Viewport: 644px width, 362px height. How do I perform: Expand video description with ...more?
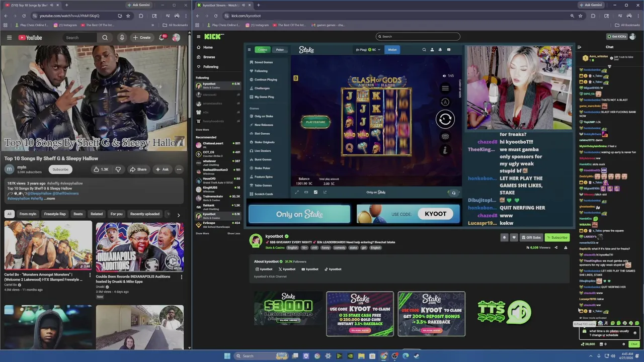[x=49, y=199]
